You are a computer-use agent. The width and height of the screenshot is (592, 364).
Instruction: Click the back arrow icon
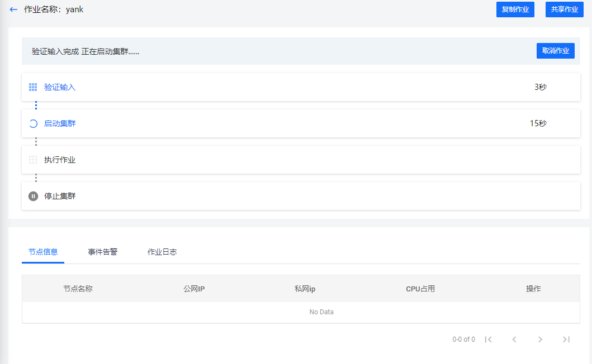(13, 9)
